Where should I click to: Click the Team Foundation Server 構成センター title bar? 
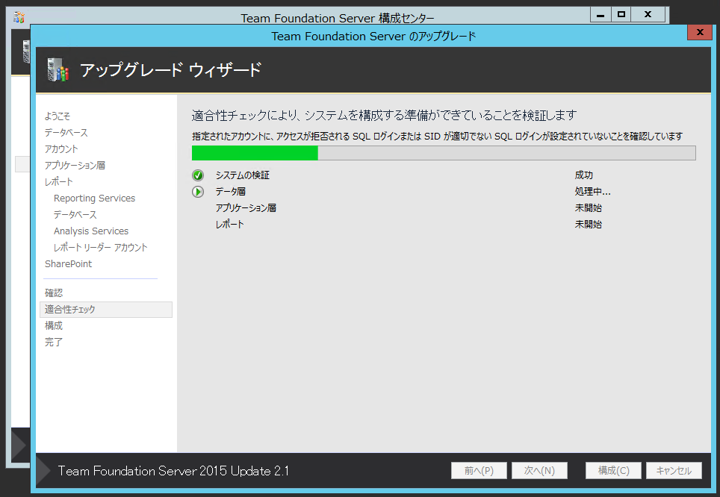point(338,18)
